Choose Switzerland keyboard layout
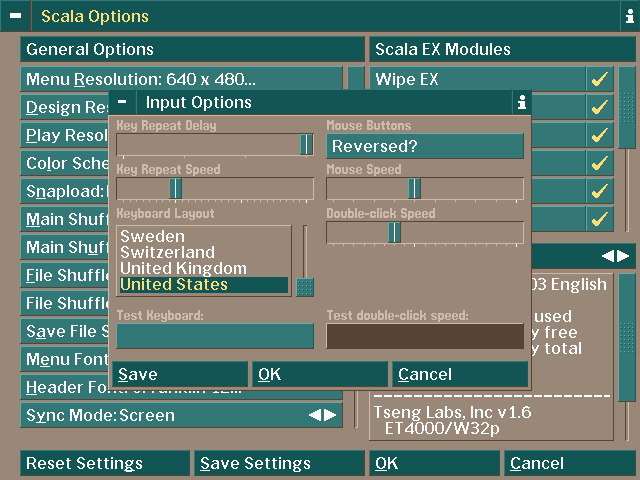 (167, 253)
